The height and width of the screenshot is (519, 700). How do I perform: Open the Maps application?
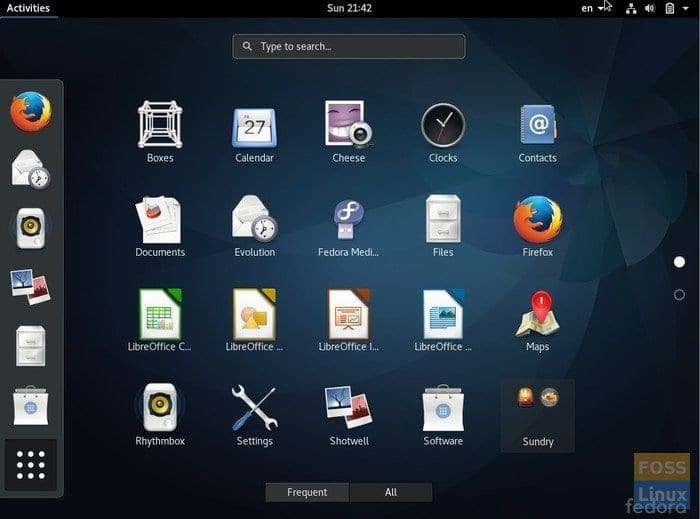pos(538,321)
